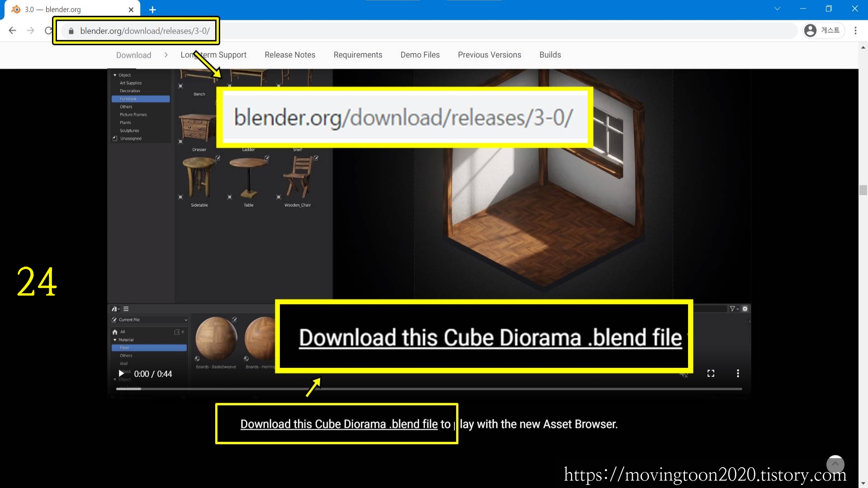Reload the page with the refresh icon
This screenshot has width=868, height=488.
48,30
